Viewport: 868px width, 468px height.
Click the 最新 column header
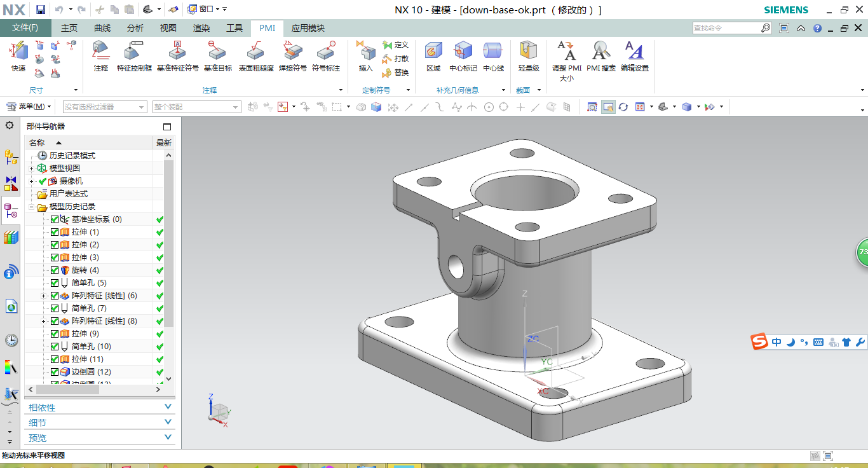pyautogui.click(x=163, y=142)
